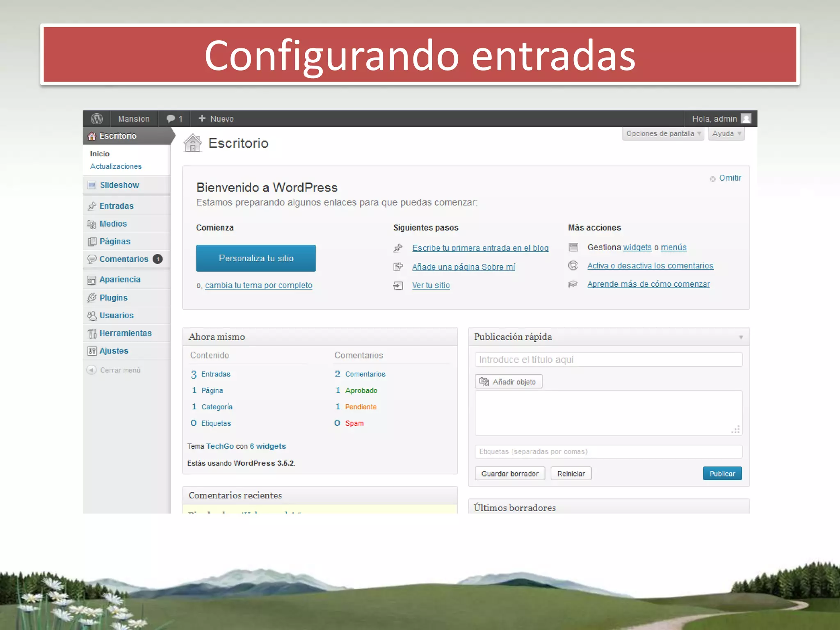Open Escribe tu primera entrada link
The height and width of the screenshot is (630, 840).
480,248
